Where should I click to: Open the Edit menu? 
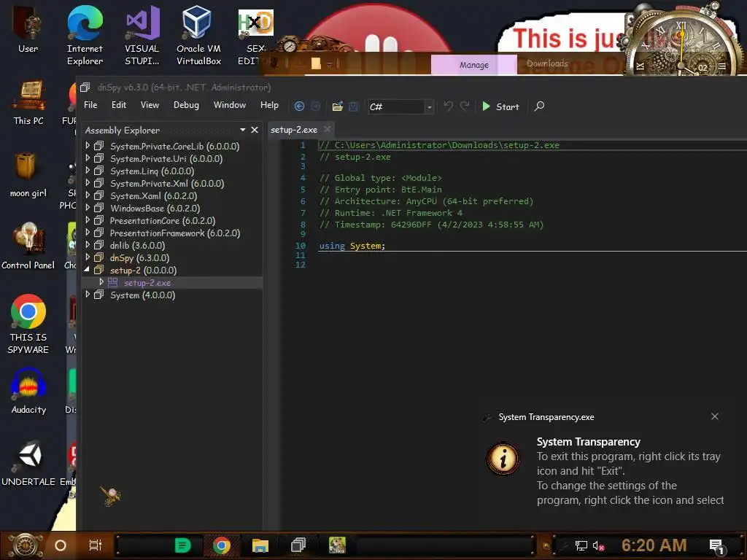click(x=119, y=105)
